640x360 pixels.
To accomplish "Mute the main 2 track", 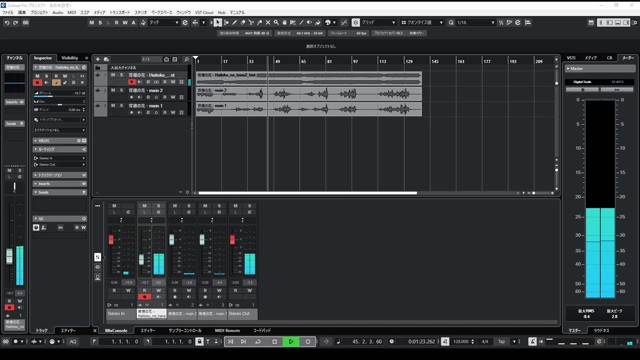I will click(113, 91).
